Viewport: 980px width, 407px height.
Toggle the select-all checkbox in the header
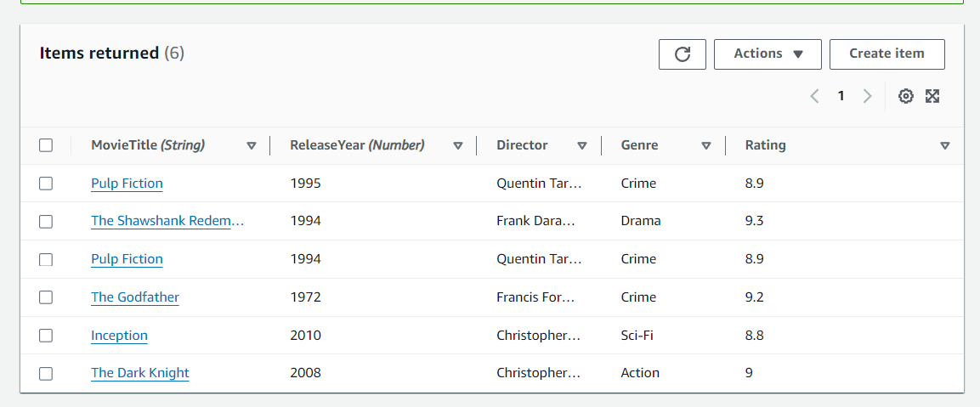click(x=46, y=145)
